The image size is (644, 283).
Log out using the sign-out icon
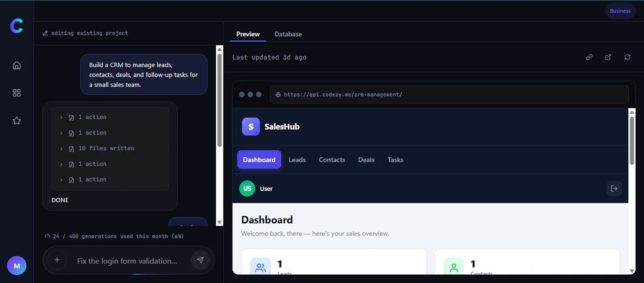614,188
